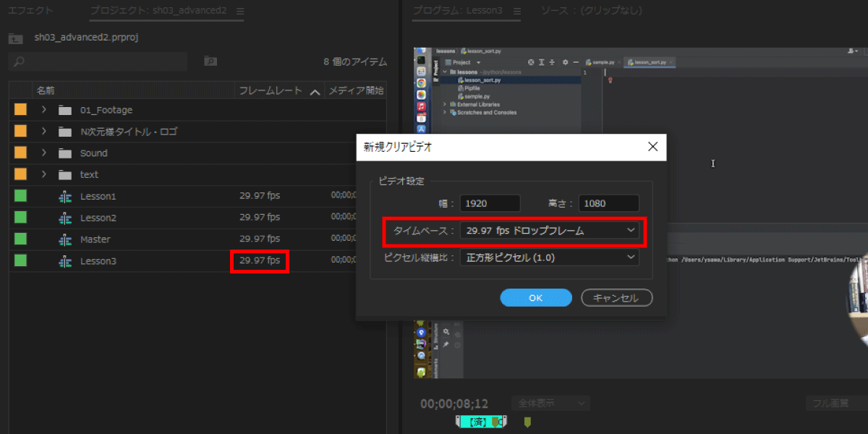
Task: Close the 新規クリアビデオ dialog with X
Action: [x=652, y=147]
